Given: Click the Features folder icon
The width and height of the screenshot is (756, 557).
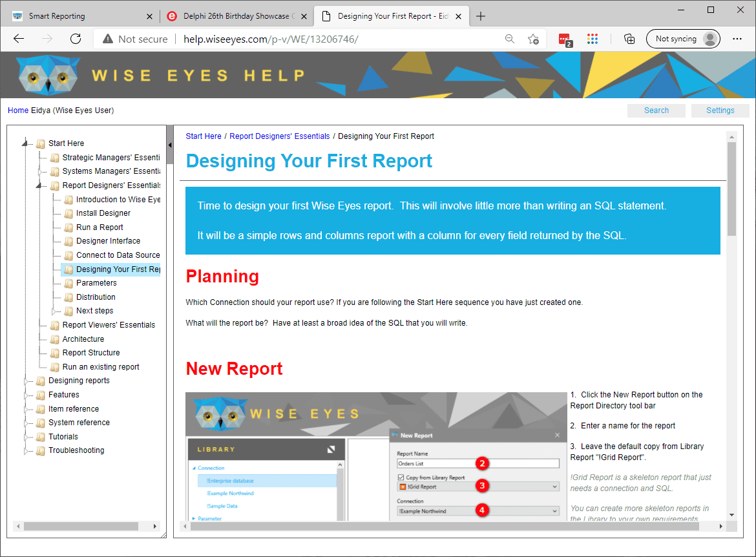Looking at the screenshot, I should click(41, 395).
